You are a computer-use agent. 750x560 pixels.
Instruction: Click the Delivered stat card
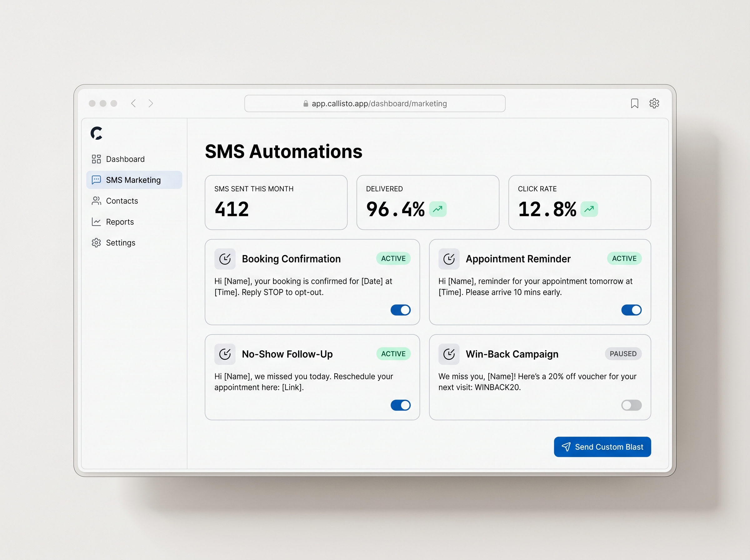(428, 202)
